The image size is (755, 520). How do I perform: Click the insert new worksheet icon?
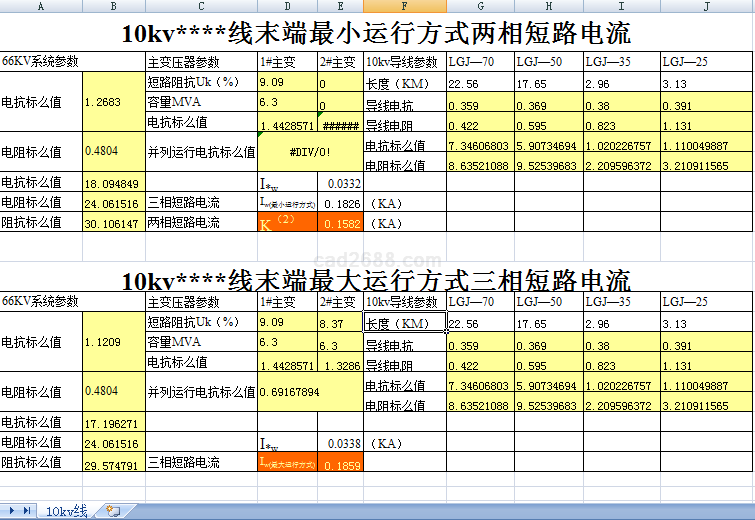[112, 511]
